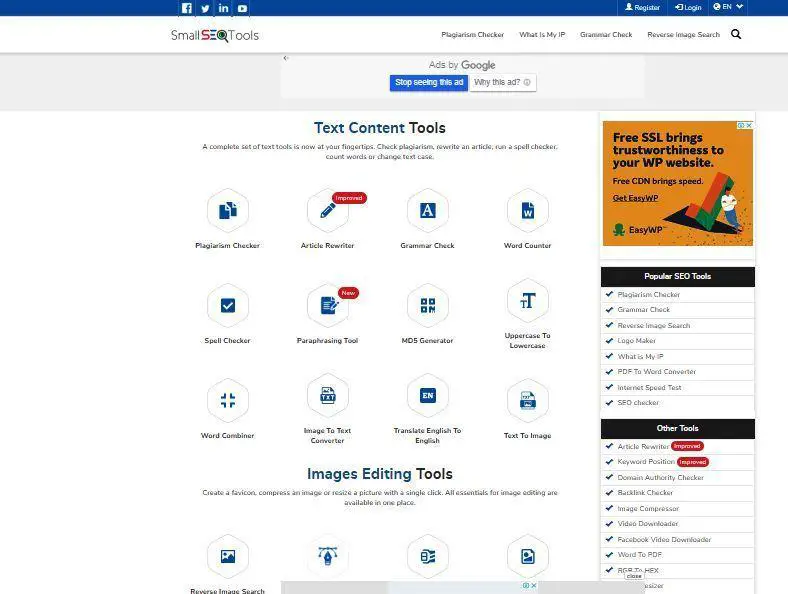Select SEO checker in sidebar
Viewport: 788px width, 594px height.
(638, 403)
